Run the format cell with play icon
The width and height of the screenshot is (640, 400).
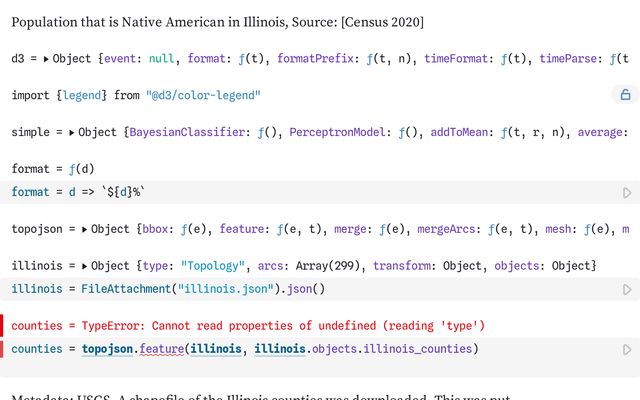[x=627, y=192]
